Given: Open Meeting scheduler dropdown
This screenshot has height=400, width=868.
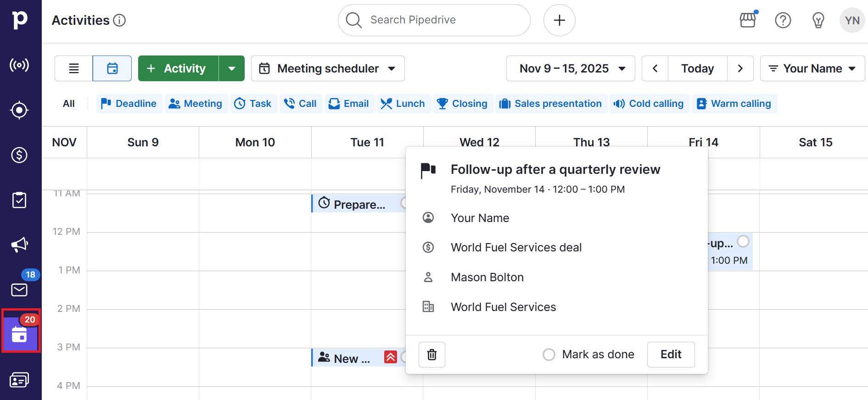Looking at the screenshot, I should (328, 68).
